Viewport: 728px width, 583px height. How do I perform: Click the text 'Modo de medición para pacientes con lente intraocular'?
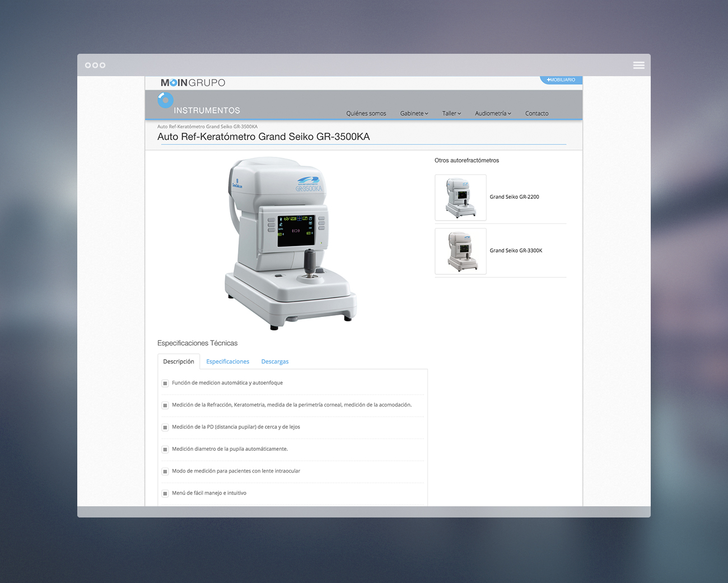coord(236,472)
